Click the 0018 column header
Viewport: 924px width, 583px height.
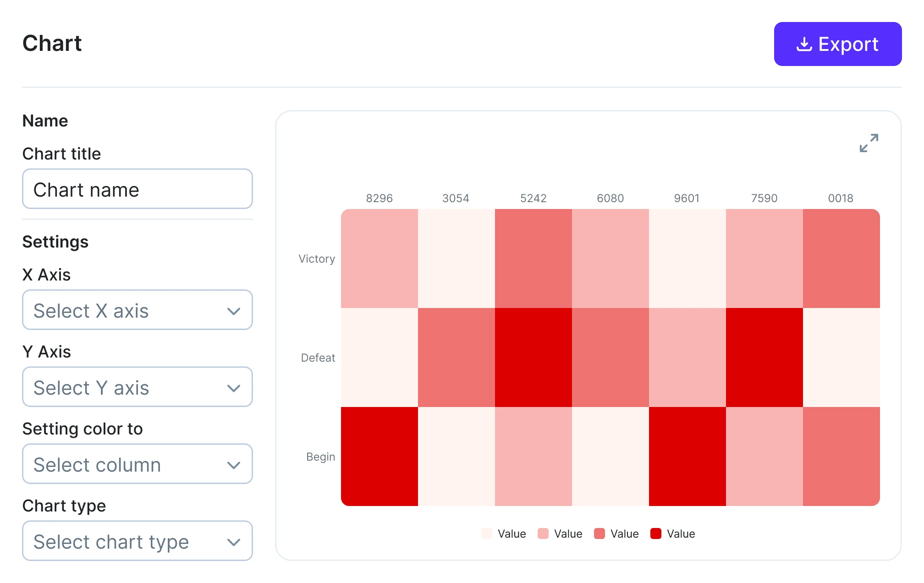841,198
